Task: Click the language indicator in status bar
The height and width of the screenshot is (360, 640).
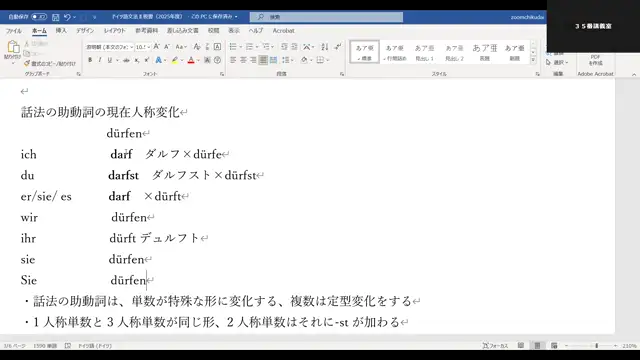Action: 95,346
